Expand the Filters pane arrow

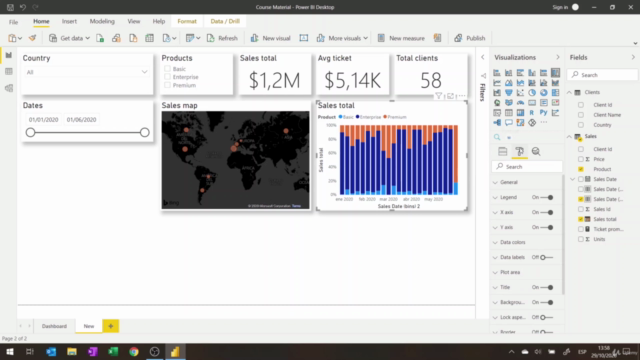tap(482, 58)
